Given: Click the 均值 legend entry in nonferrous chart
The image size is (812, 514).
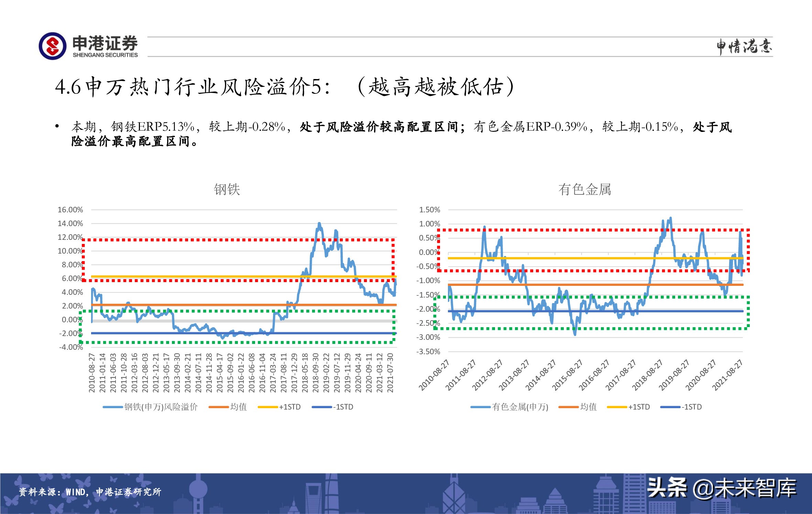Looking at the screenshot, I should (578, 407).
